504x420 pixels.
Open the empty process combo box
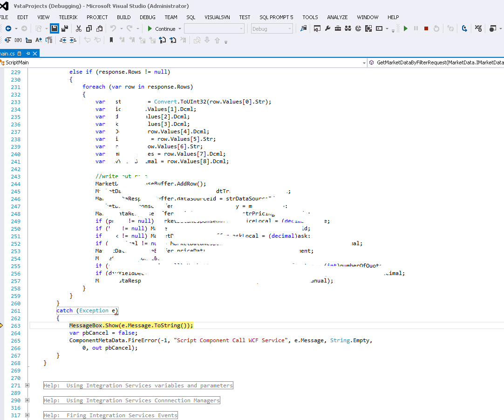[214, 28]
